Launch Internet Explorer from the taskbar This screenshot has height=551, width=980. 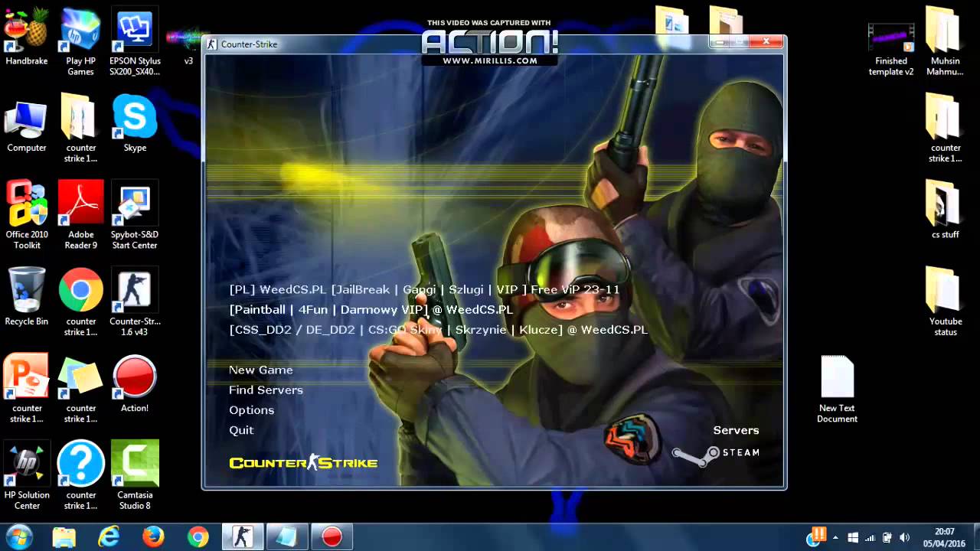click(109, 537)
